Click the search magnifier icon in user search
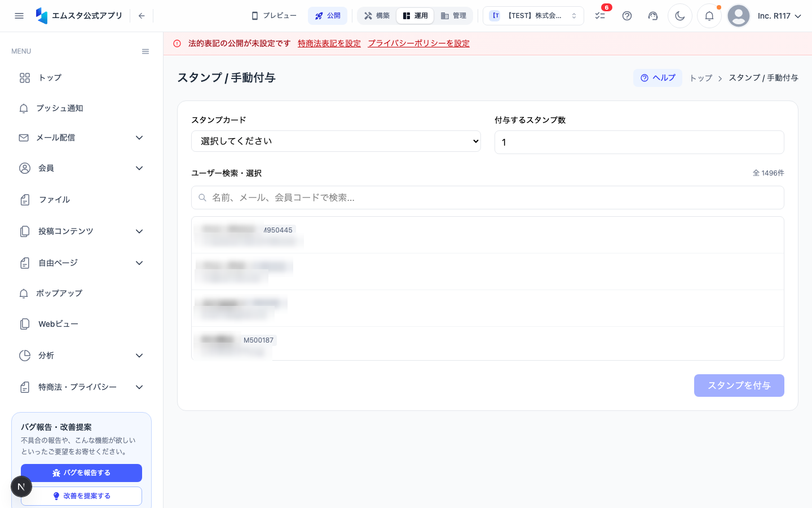 click(202, 198)
